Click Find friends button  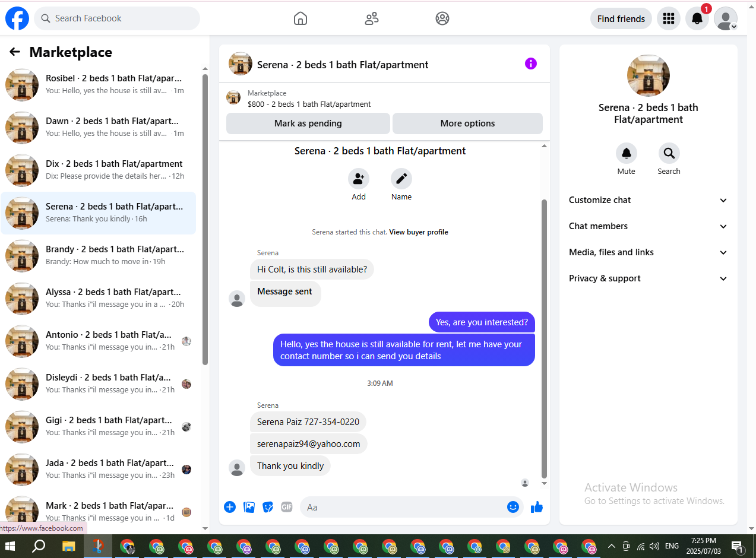pos(621,18)
